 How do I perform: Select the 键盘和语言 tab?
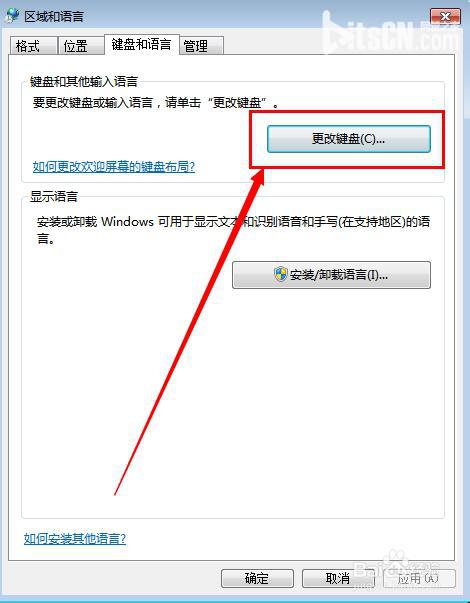142,45
